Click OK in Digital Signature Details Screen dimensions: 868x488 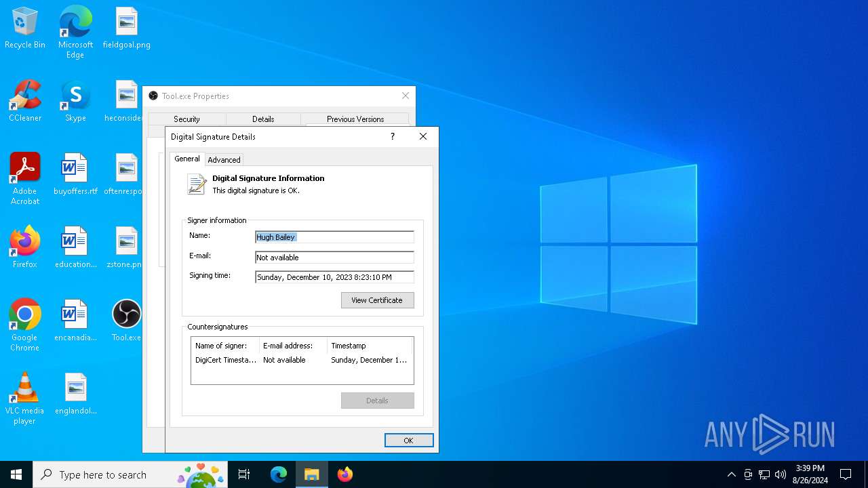[x=409, y=441]
